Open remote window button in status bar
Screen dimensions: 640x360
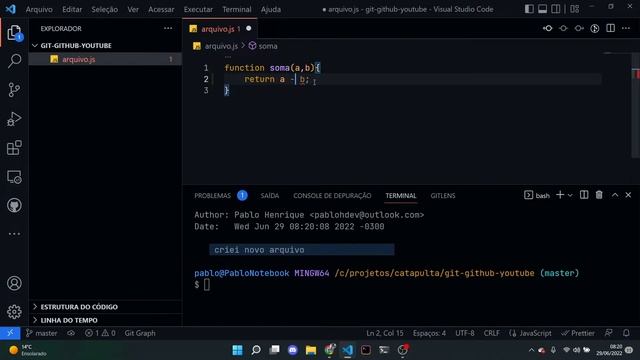(x=10, y=333)
